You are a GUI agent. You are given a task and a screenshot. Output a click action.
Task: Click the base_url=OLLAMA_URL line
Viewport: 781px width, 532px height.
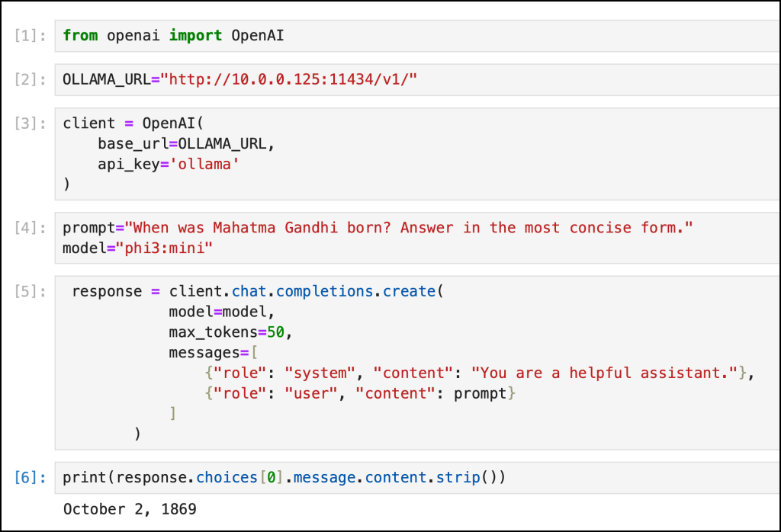[x=186, y=144]
